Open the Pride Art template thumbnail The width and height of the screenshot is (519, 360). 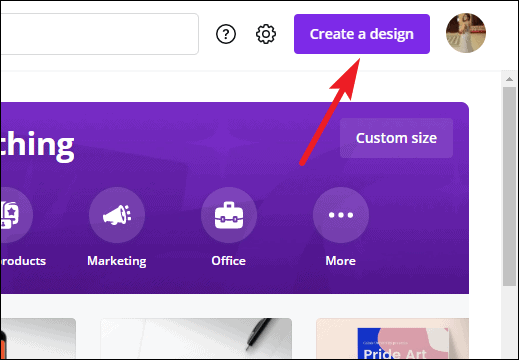[x=392, y=338]
